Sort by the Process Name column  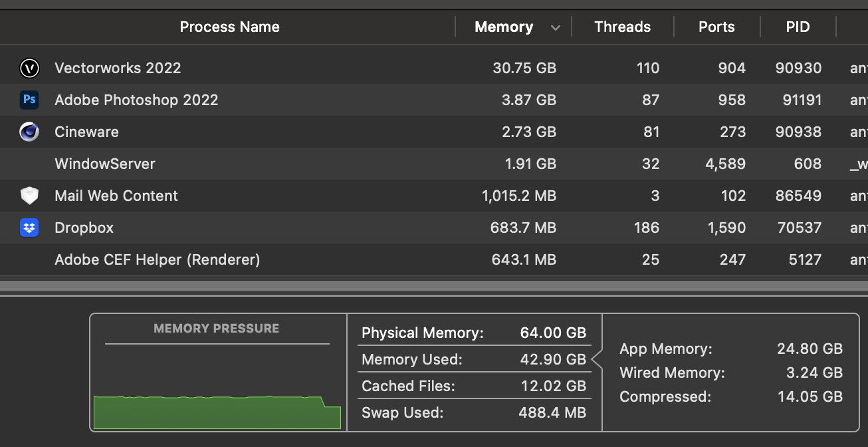click(229, 27)
